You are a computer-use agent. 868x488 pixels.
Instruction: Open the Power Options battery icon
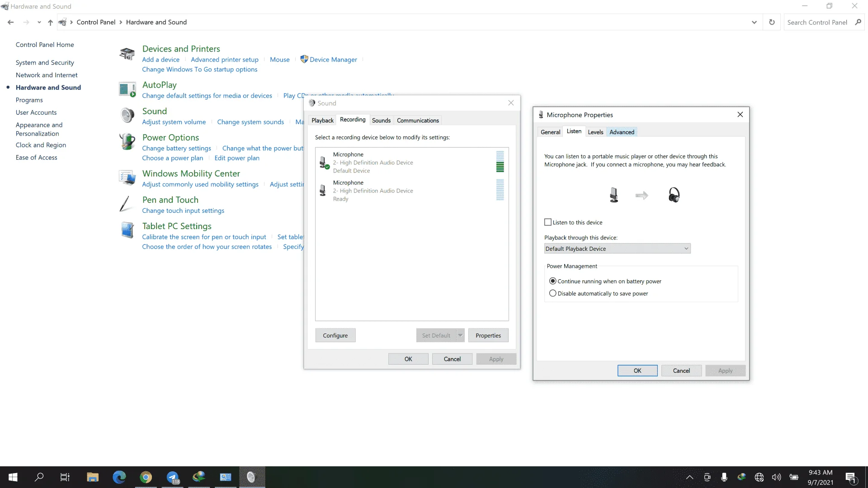pos(127,141)
